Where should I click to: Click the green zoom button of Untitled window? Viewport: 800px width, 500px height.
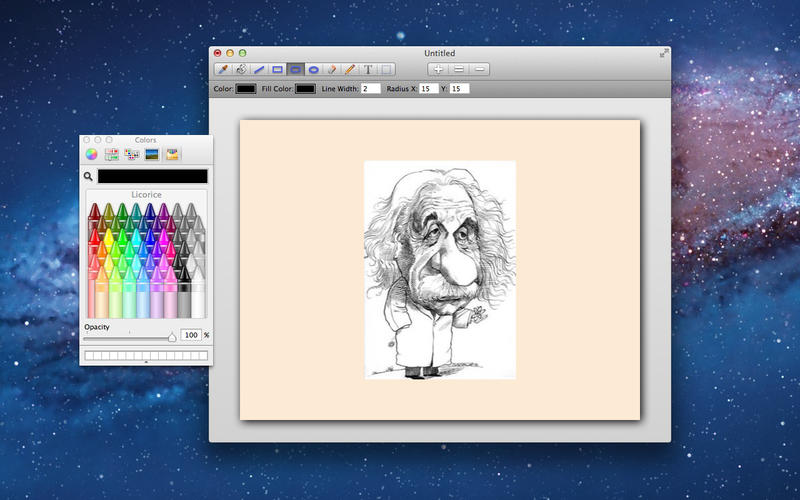[x=243, y=53]
